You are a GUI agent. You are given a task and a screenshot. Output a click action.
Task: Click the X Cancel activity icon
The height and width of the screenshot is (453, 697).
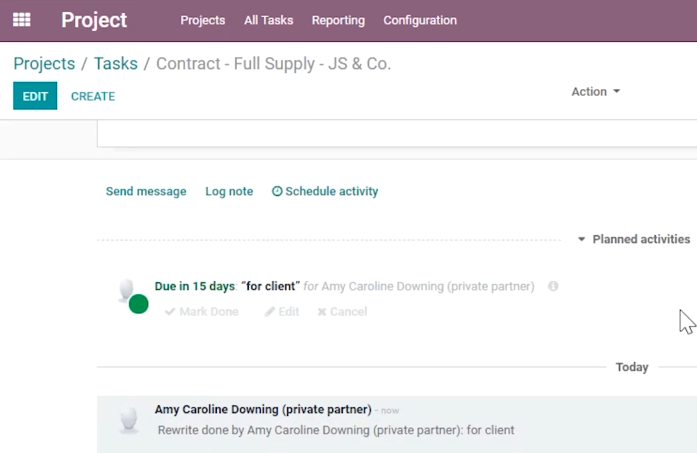pos(322,312)
